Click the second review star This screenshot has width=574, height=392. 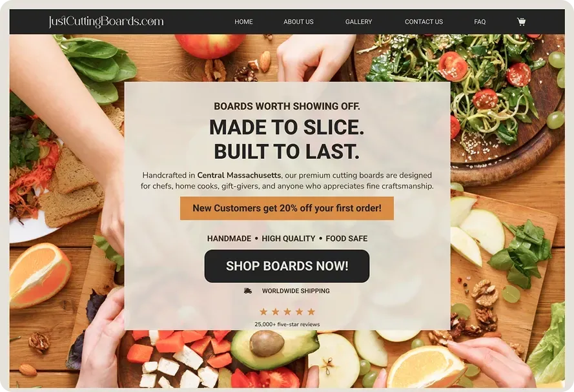click(275, 312)
